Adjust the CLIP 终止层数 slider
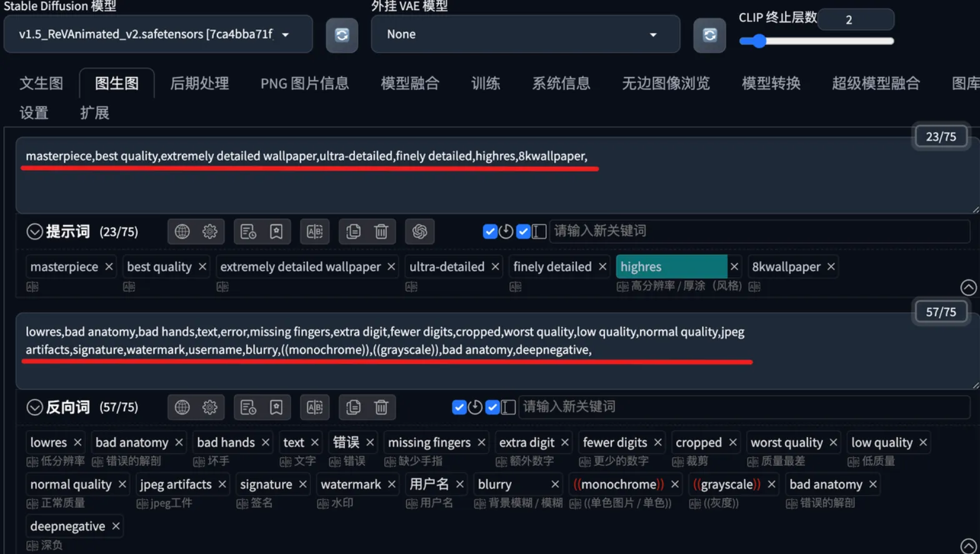The height and width of the screenshot is (554, 980). point(759,41)
